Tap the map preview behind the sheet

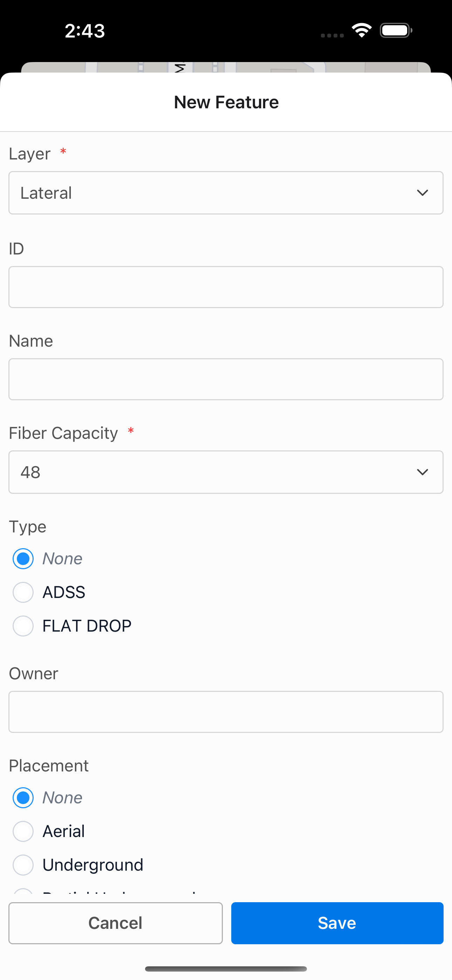coord(226,67)
